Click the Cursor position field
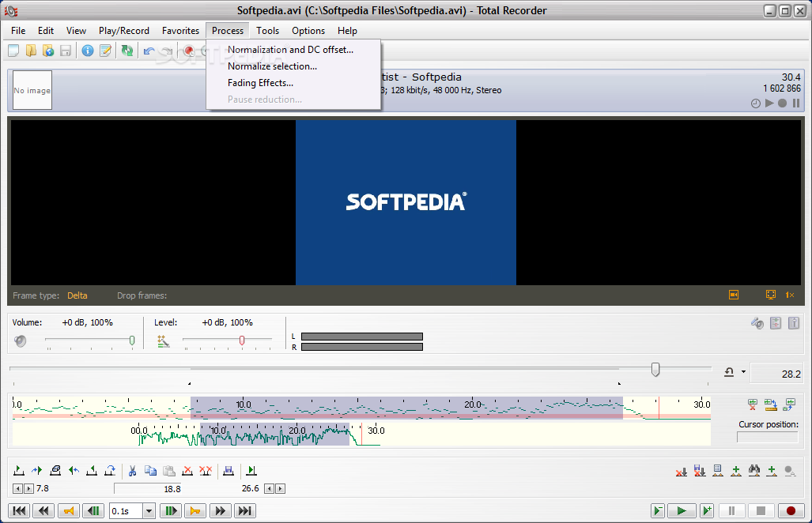Viewport: 812px width, 523px height. [x=768, y=437]
